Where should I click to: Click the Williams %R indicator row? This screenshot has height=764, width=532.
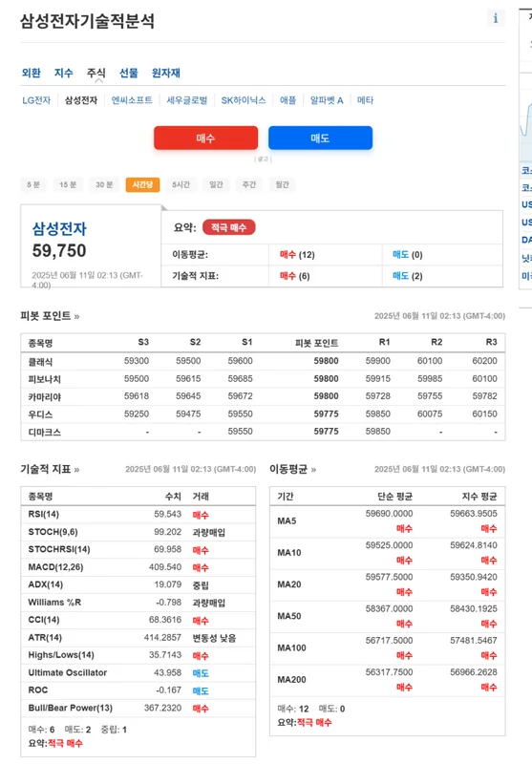click(x=138, y=603)
